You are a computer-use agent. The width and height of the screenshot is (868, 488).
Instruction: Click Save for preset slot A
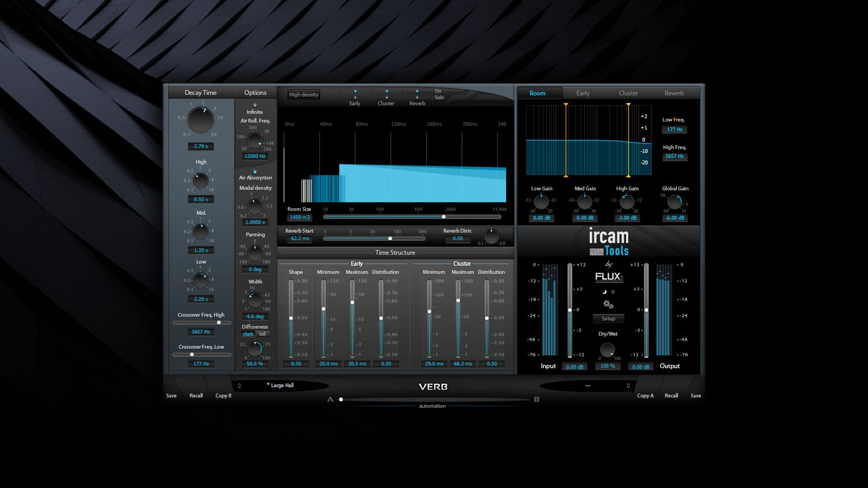171,396
